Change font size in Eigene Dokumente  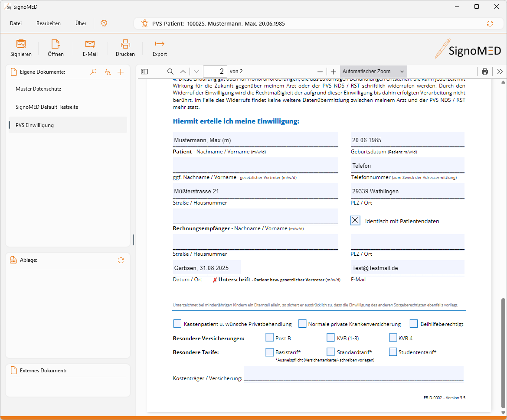108,72
